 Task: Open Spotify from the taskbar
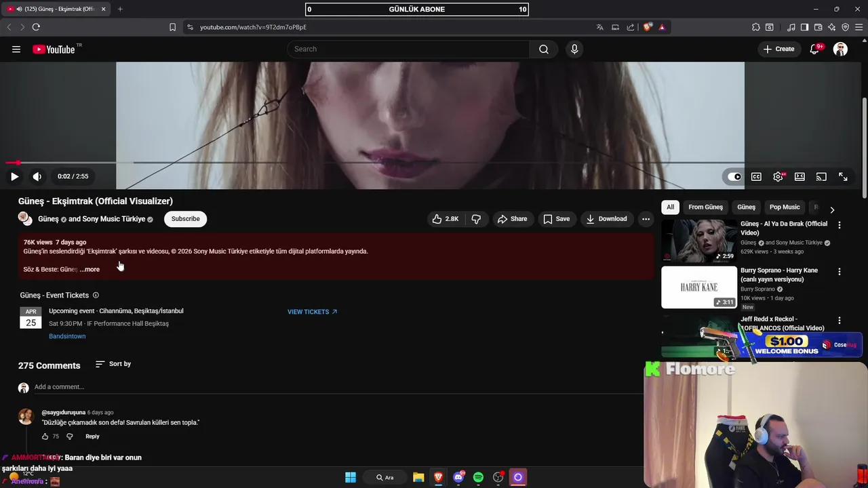coord(478,477)
